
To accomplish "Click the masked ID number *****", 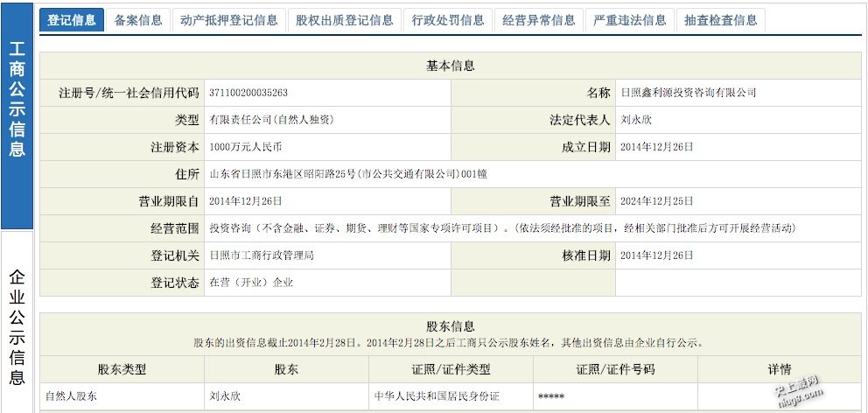I will (x=550, y=397).
